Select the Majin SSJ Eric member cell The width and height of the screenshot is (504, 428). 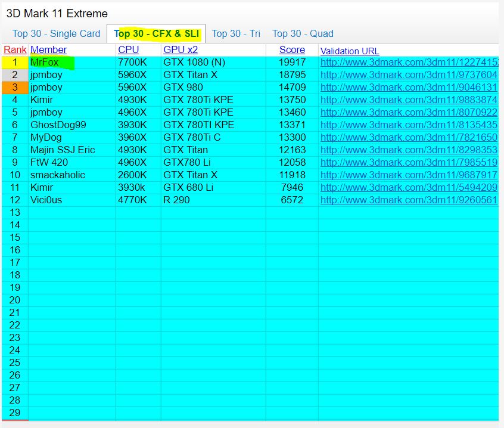click(x=71, y=150)
